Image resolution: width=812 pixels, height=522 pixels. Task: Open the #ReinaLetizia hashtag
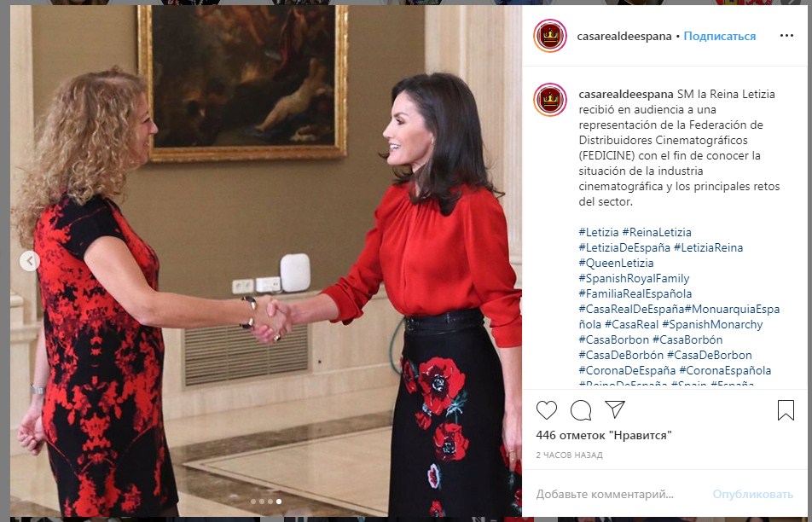click(657, 233)
